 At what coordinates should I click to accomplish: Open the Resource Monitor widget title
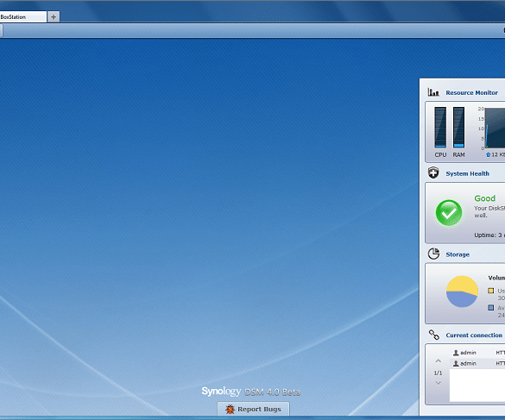click(471, 92)
